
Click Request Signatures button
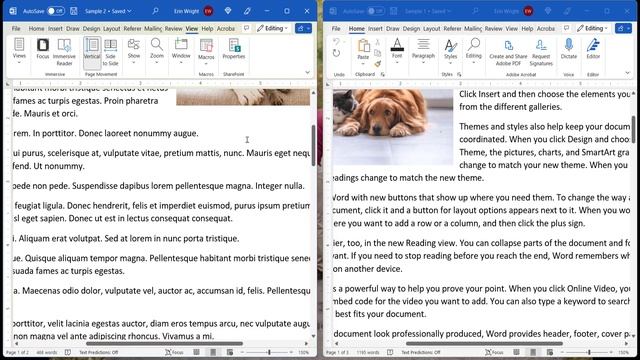tap(541, 52)
